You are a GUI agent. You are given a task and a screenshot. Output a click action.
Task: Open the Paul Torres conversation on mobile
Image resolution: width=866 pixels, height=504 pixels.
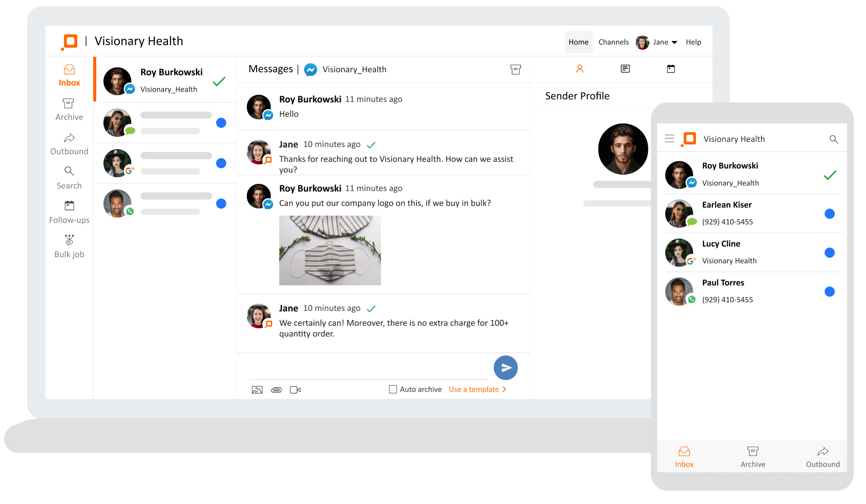pyautogui.click(x=753, y=291)
